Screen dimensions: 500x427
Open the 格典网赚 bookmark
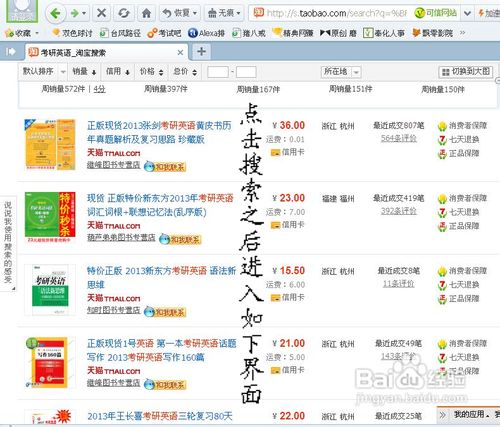click(293, 33)
